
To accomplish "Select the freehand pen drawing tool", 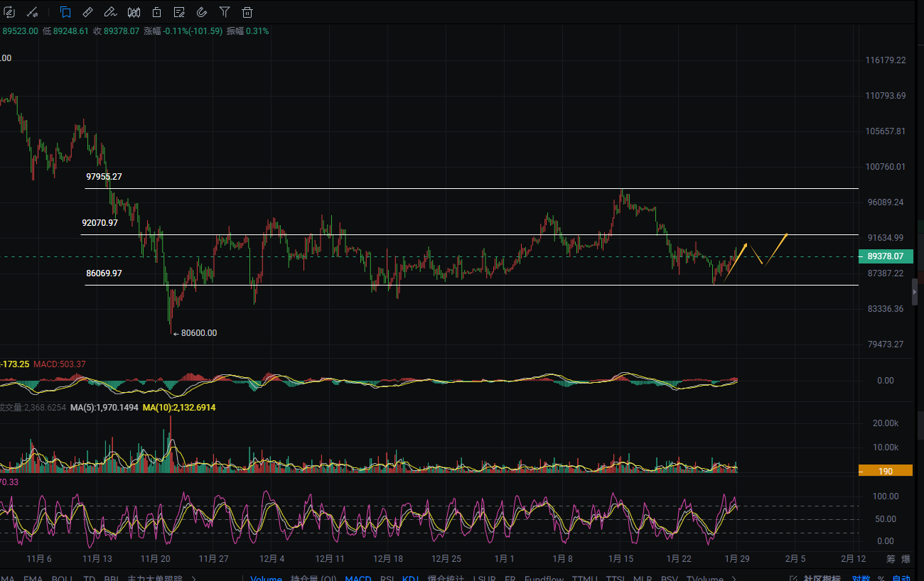I will click(110, 12).
